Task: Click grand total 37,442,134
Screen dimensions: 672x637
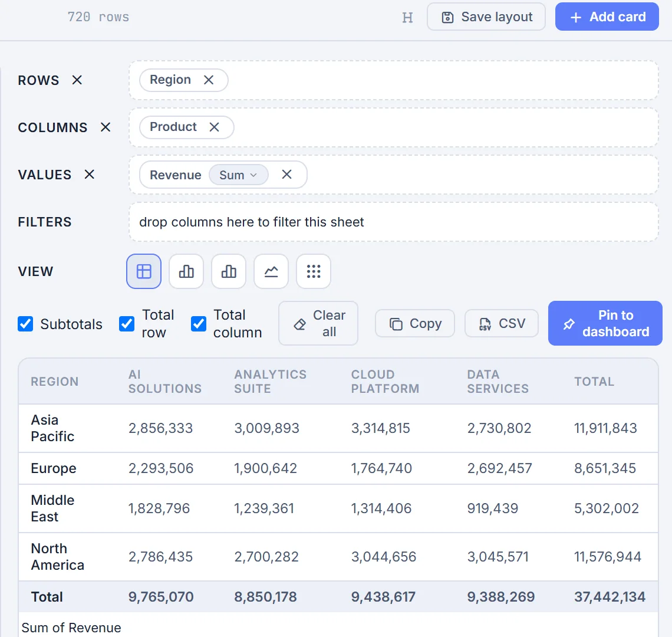Action: pyautogui.click(x=610, y=597)
